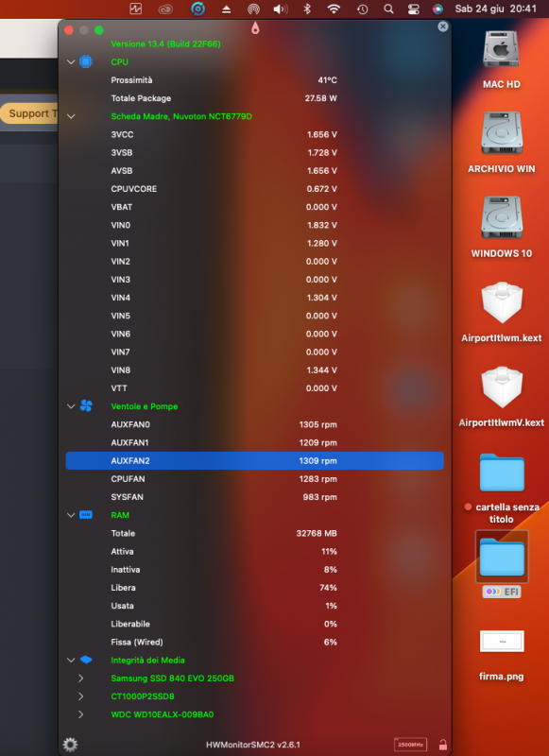Open Siri from the menu bar
Image resolution: width=549 pixels, height=756 pixels.
coord(437,9)
